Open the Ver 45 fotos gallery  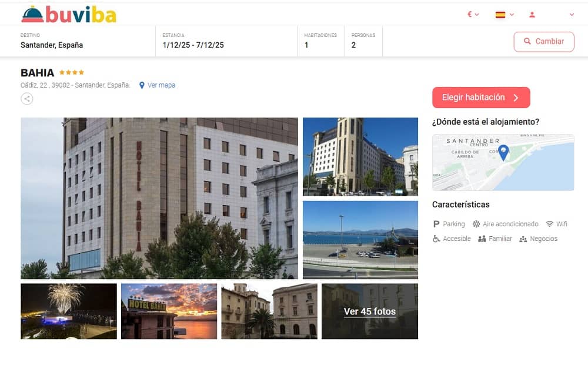coord(370,311)
